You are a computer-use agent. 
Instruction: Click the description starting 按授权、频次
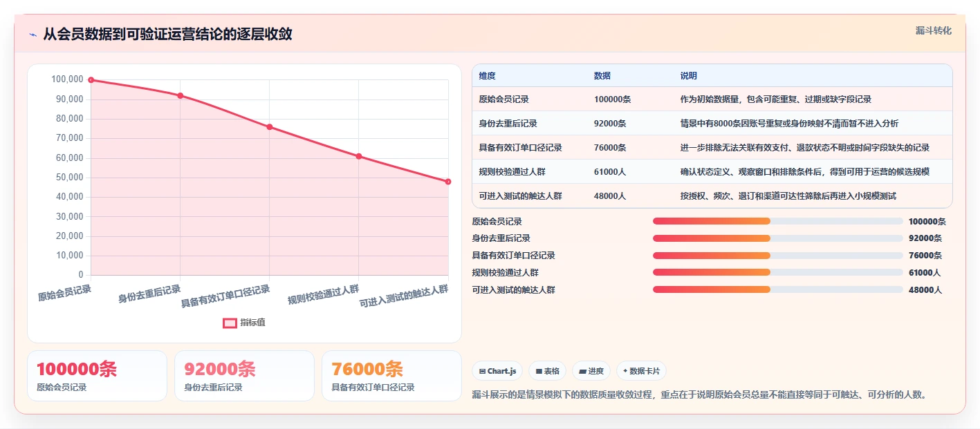pyautogui.click(x=788, y=196)
